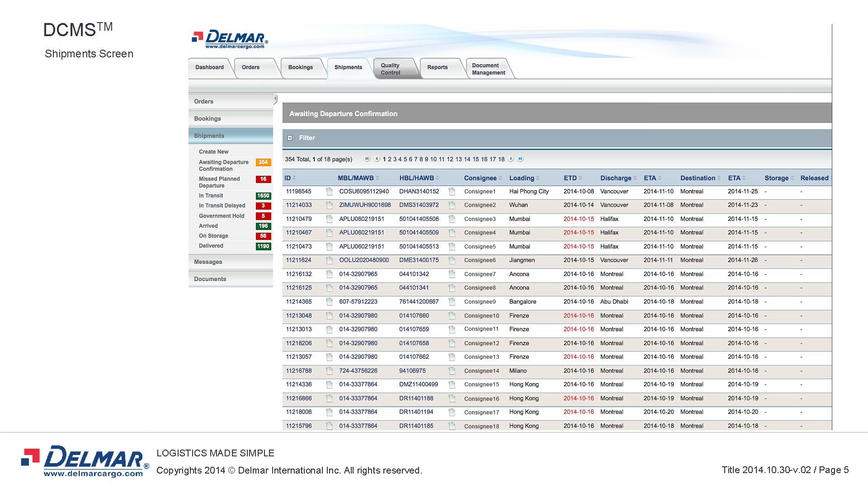Open document icon after HBL DMS31403972
This screenshot has height=488, width=868.
pyautogui.click(x=452, y=205)
